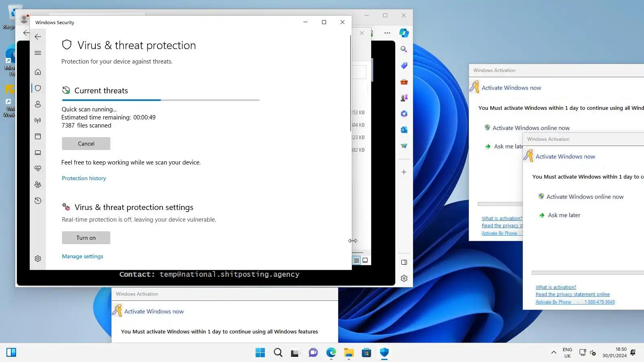Open the Edge three-dot Settings and more menu
Screen dimensions: 644x362
[x=387, y=33]
